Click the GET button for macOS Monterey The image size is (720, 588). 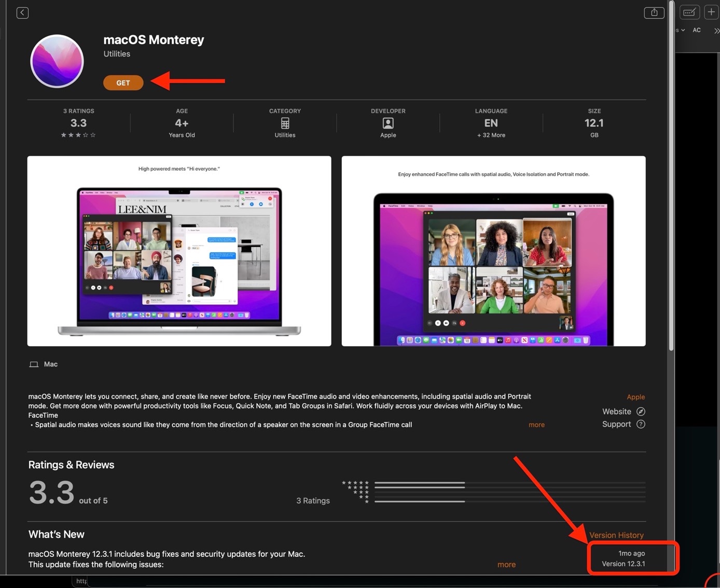coord(123,83)
